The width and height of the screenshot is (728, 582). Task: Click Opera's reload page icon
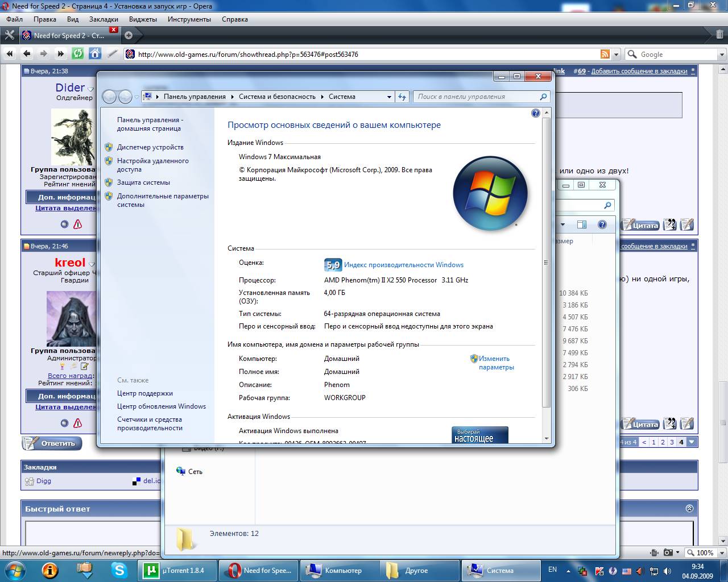tap(78, 54)
